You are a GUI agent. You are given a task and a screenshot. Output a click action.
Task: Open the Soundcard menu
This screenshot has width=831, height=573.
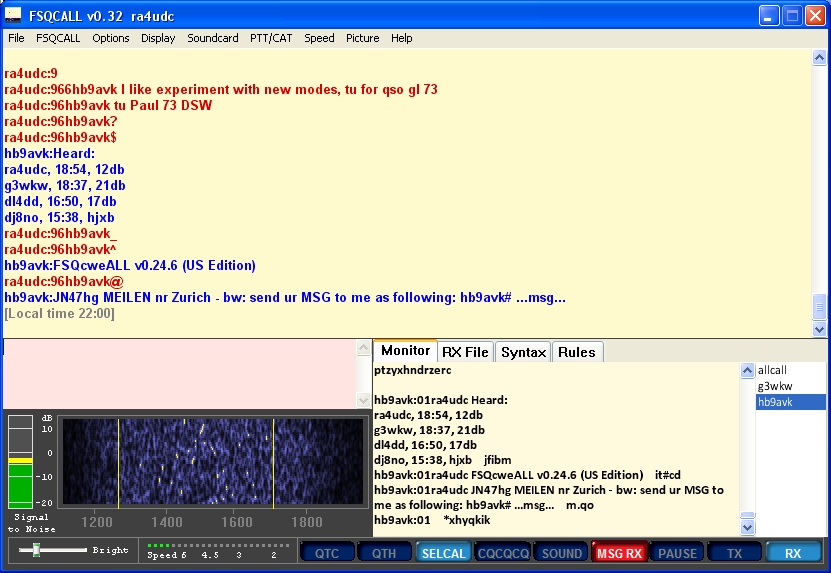click(212, 38)
